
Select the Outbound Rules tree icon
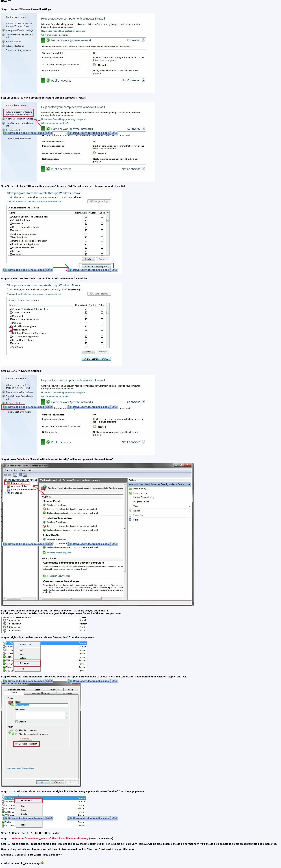(9, 486)
